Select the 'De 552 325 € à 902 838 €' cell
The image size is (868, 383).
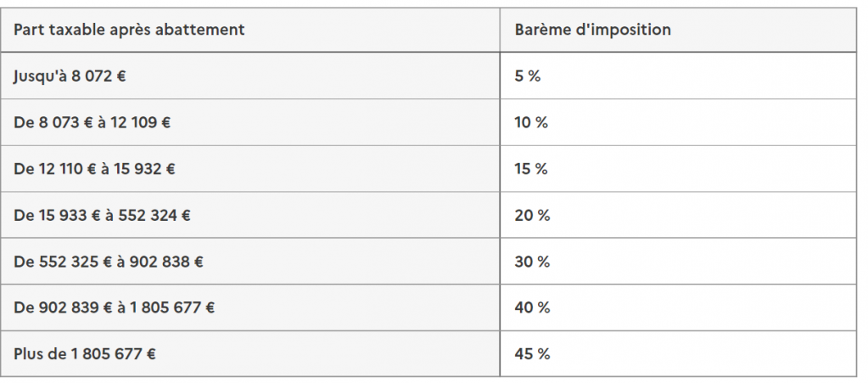point(250,261)
